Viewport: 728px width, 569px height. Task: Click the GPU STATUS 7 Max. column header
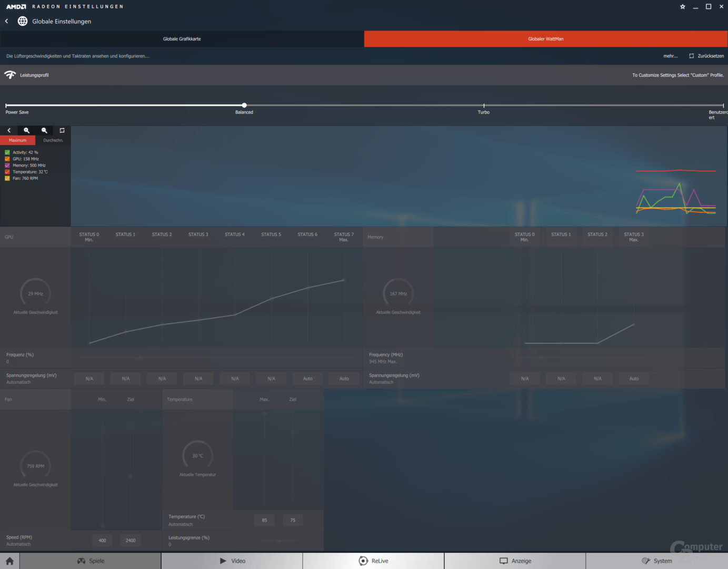click(344, 237)
